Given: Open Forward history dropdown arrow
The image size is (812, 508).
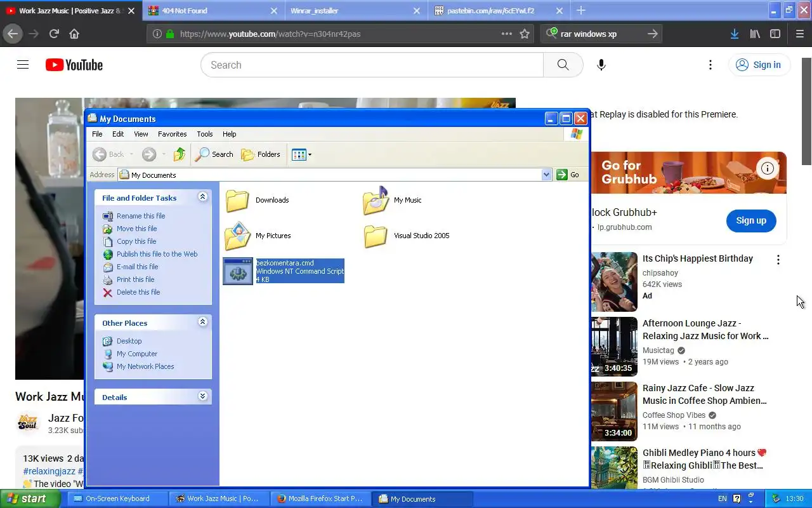Looking at the screenshot, I should tap(164, 154).
